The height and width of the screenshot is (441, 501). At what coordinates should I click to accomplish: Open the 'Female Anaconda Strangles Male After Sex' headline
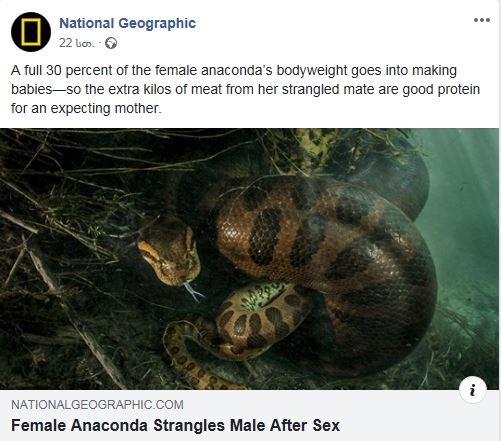coord(175,426)
